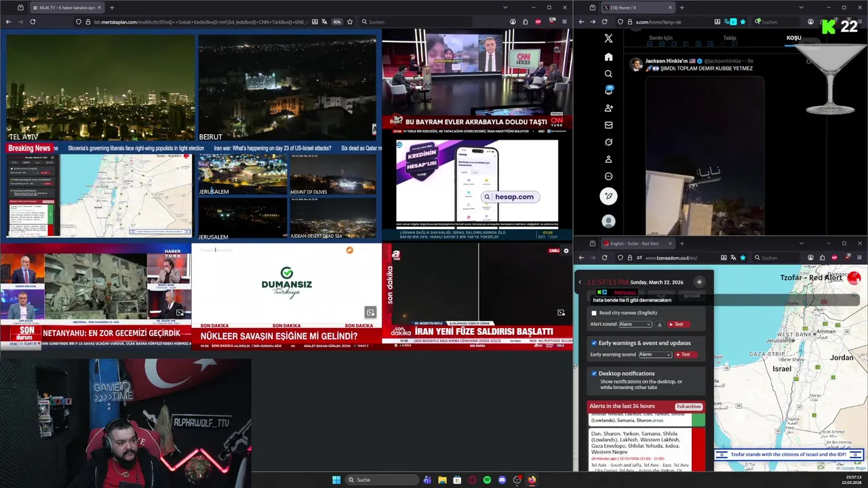Change the 90% zoom level in Multi TV address bar
868x488 pixels.
(336, 22)
